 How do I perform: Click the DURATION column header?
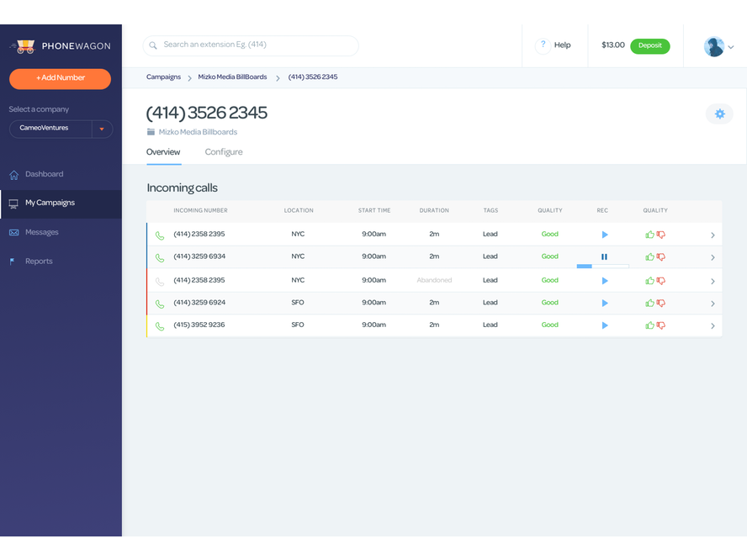(434, 210)
